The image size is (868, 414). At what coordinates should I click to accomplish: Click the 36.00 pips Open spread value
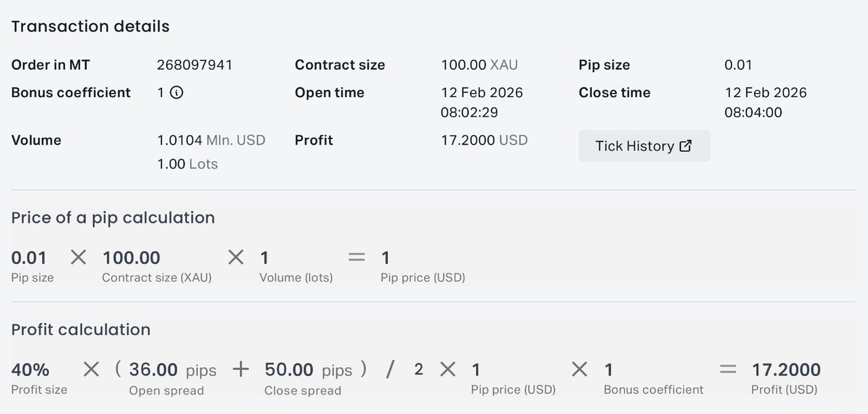pos(172,370)
